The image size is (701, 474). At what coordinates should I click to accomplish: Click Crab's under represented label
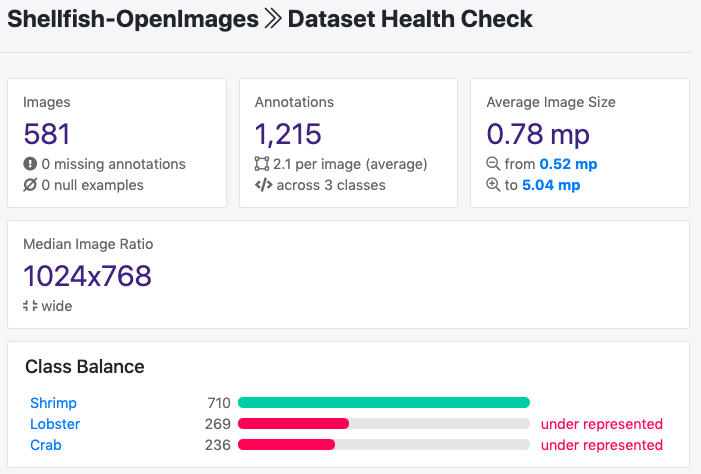602,445
